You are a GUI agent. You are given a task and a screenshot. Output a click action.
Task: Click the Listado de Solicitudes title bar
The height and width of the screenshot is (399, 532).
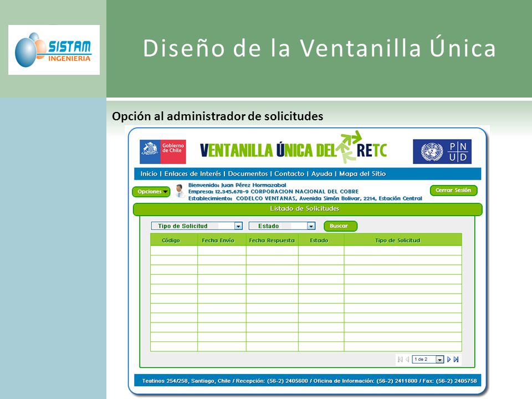[308, 209]
